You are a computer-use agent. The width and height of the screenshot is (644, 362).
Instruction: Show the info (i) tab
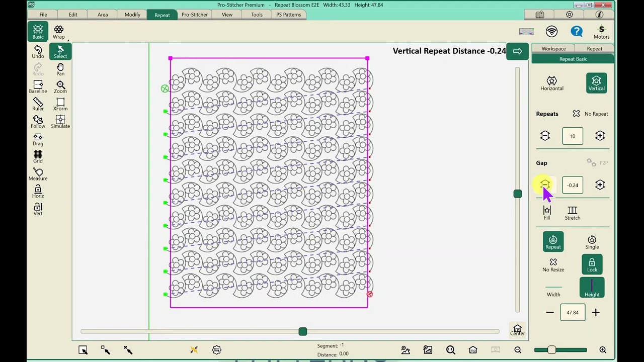tap(599, 15)
